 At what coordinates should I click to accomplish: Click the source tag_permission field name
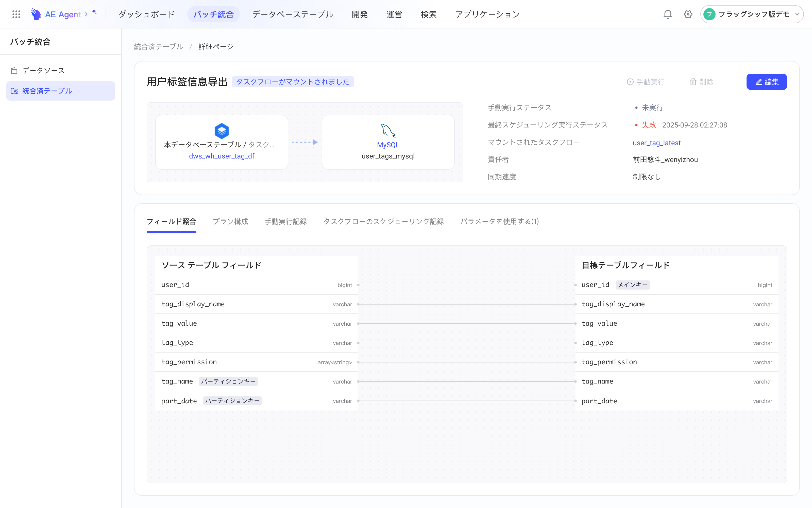[189, 362]
